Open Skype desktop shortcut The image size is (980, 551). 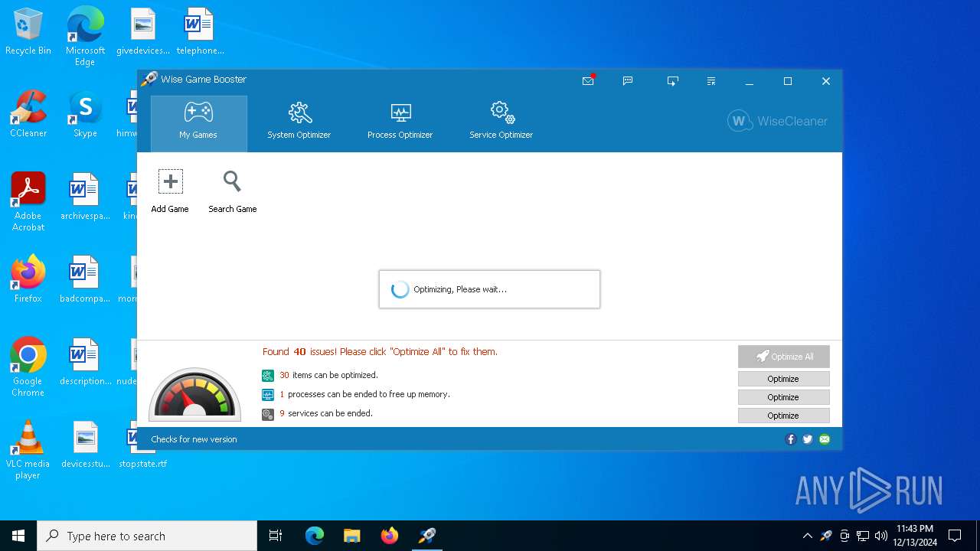[85, 114]
